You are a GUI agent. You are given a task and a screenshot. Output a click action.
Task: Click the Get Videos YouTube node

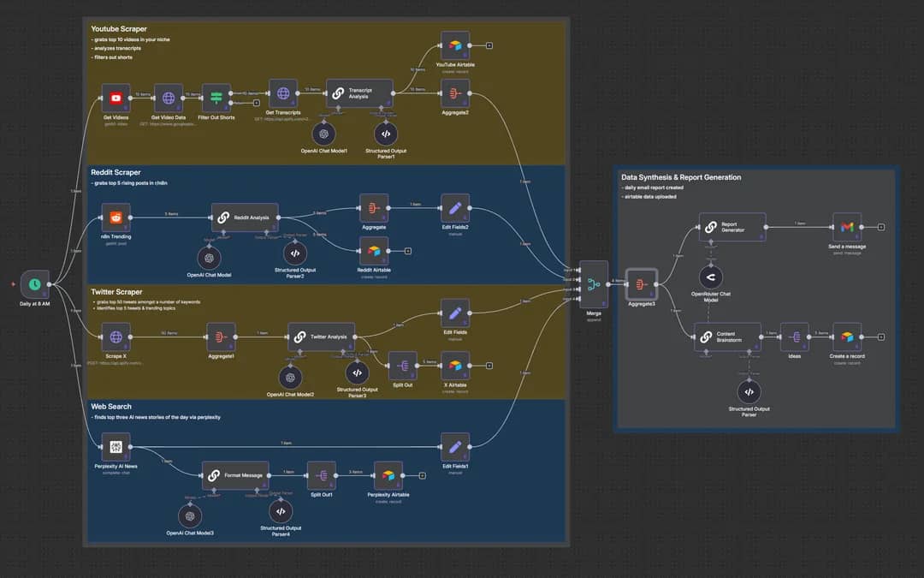coord(115,98)
